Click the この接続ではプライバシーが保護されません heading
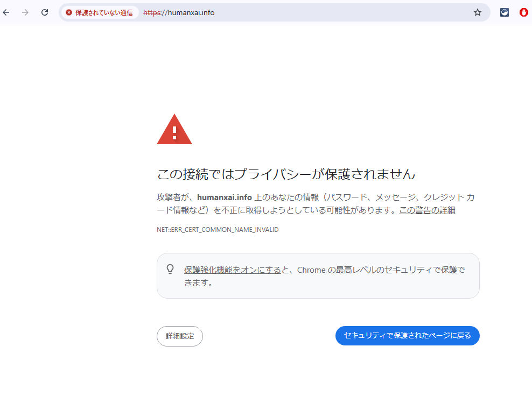The image size is (532, 410). click(286, 174)
